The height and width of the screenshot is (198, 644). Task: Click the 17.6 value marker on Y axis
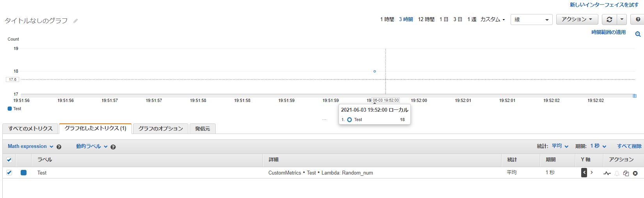[x=12, y=79]
